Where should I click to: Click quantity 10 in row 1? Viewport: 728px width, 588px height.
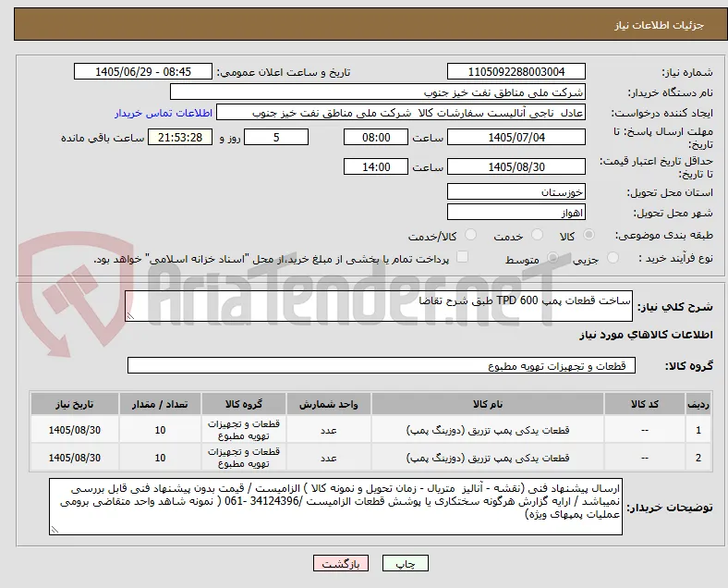pos(160,430)
